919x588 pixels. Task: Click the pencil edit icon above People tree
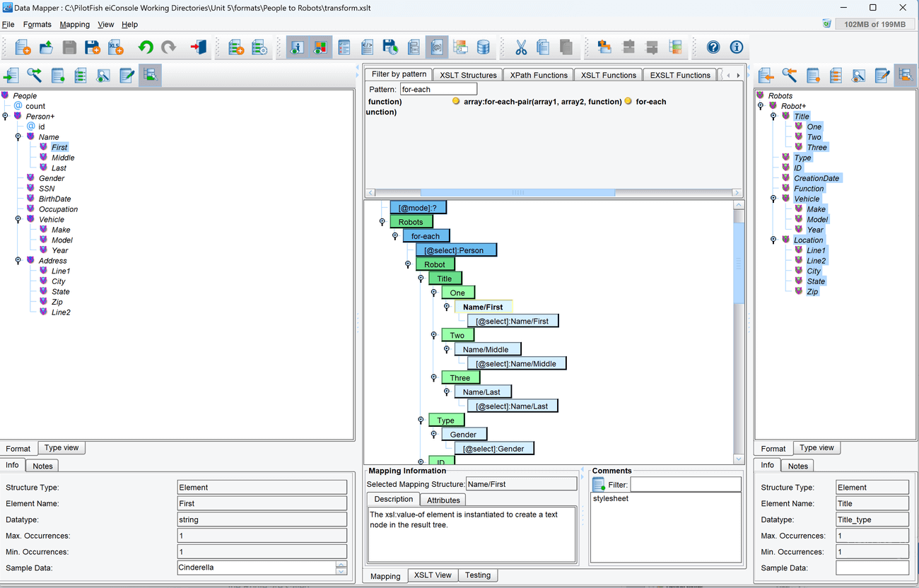click(127, 75)
